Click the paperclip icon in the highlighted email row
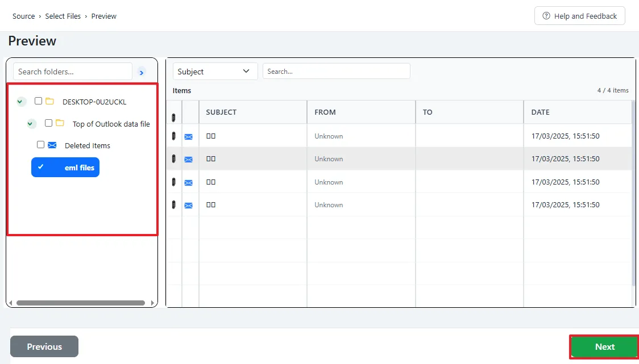 pyautogui.click(x=173, y=159)
